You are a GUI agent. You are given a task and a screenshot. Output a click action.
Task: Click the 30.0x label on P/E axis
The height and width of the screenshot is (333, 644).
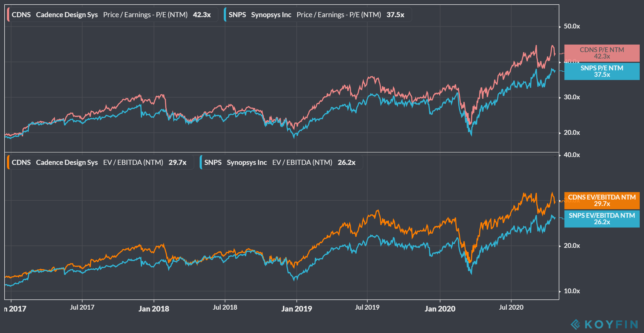pos(572,97)
